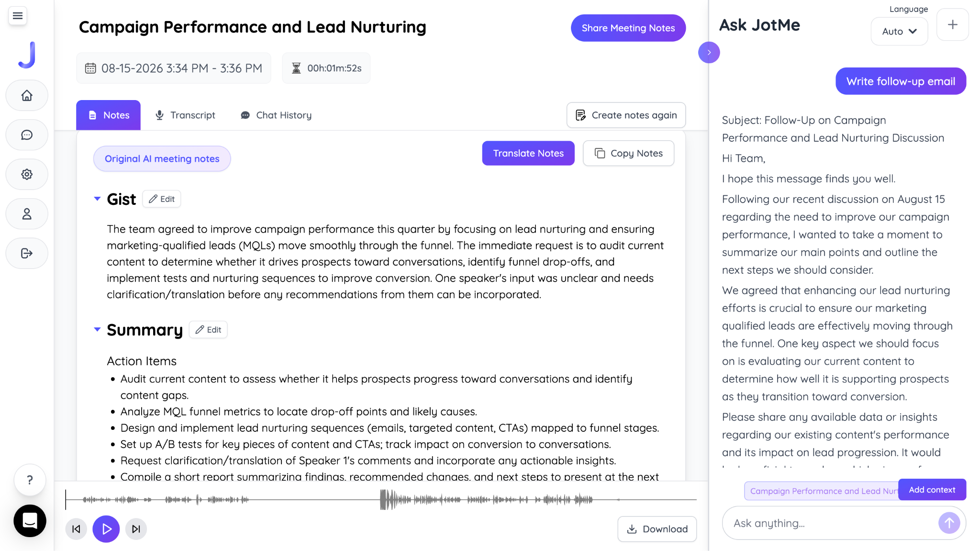980x551 pixels.
Task: Click the logout sidebar icon
Action: coord(27,253)
